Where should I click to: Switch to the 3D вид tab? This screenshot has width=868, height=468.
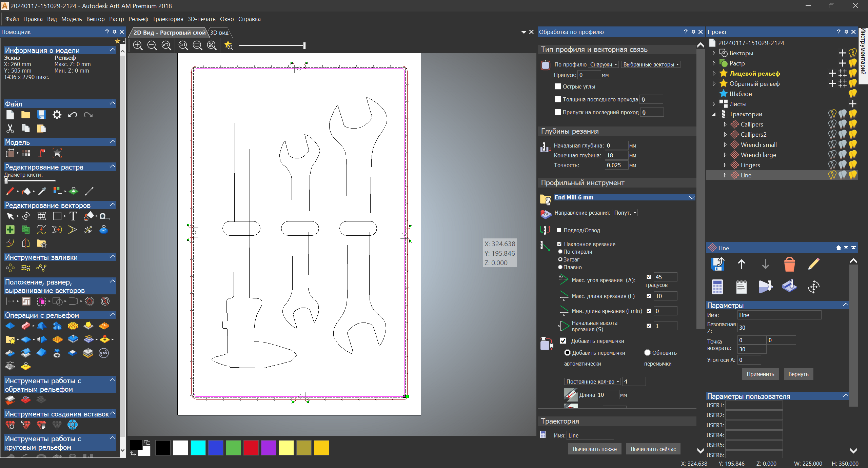point(219,33)
